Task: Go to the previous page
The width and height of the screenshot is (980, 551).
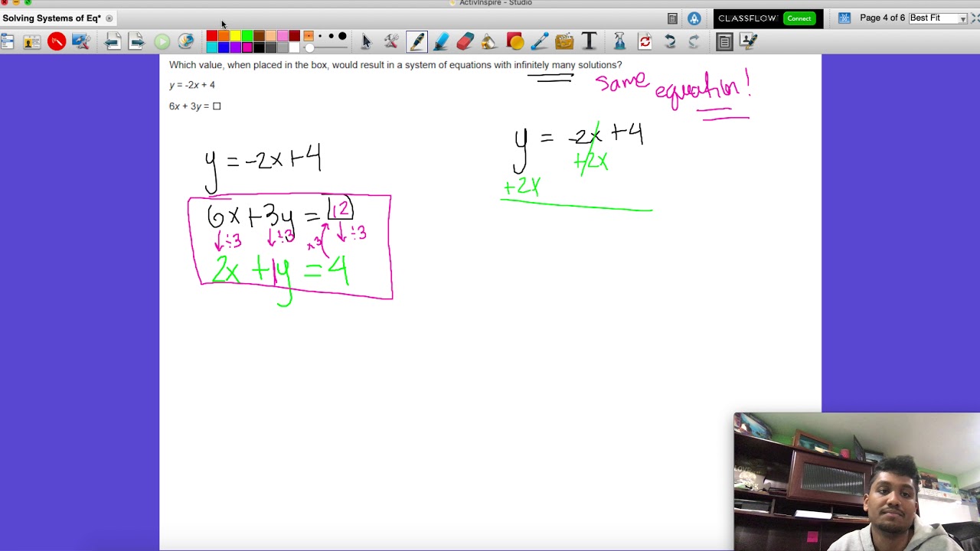Action: (113, 41)
